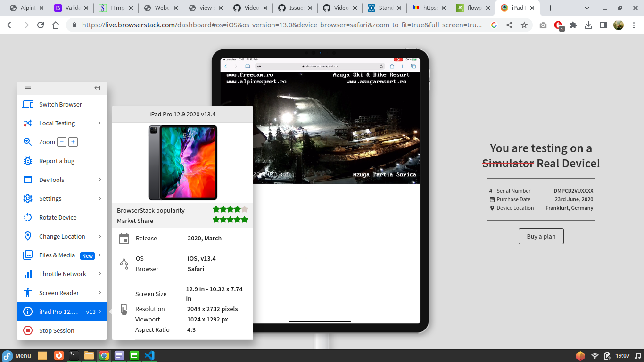Click the Buy a plan button

(x=541, y=236)
